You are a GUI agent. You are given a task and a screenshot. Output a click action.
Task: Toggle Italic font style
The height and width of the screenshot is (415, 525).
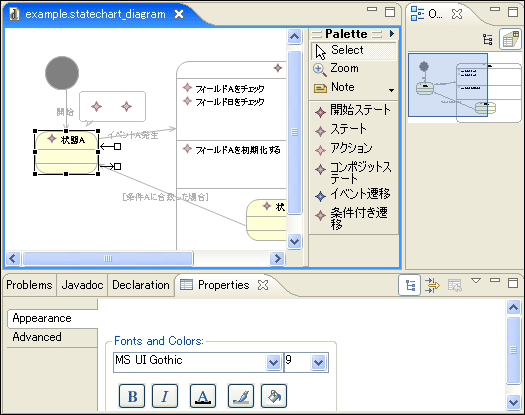(x=165, y=396)
